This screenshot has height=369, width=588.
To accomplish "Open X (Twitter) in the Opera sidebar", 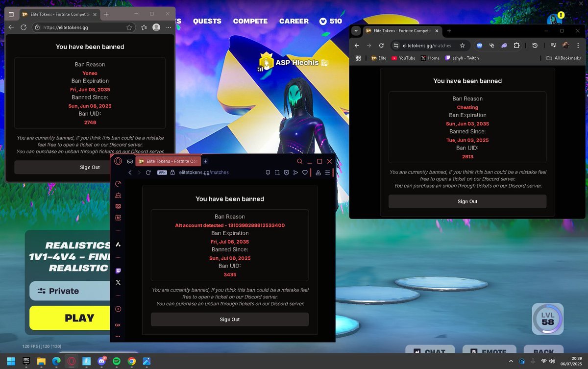I will tap(118, 282).
